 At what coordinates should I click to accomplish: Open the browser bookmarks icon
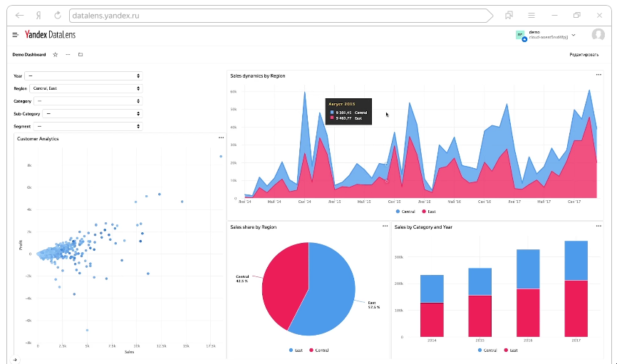click(x=509, y=16)
